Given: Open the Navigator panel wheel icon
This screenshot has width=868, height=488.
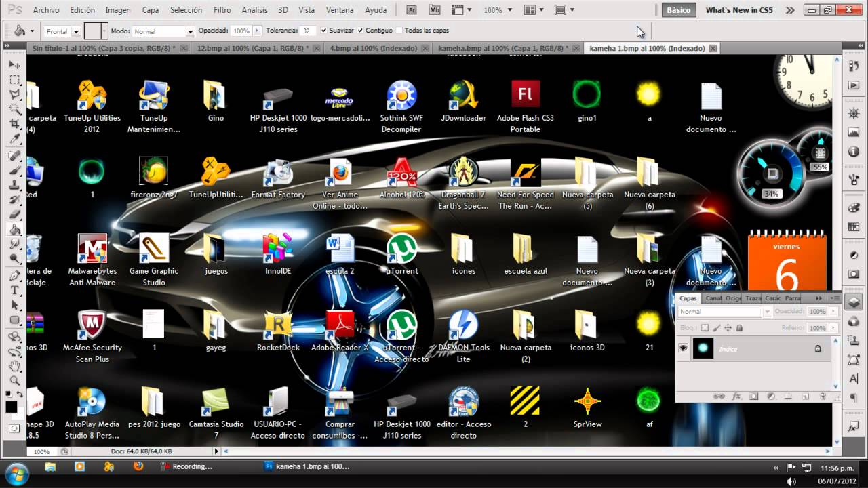Looking at the screenshot, I should (854, 113).
